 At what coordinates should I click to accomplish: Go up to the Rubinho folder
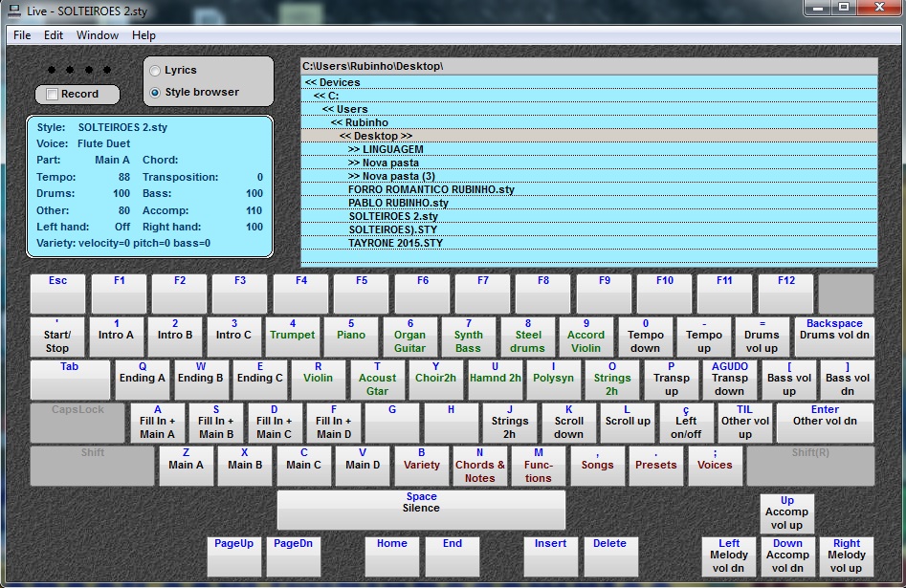[x=588, y=122]
